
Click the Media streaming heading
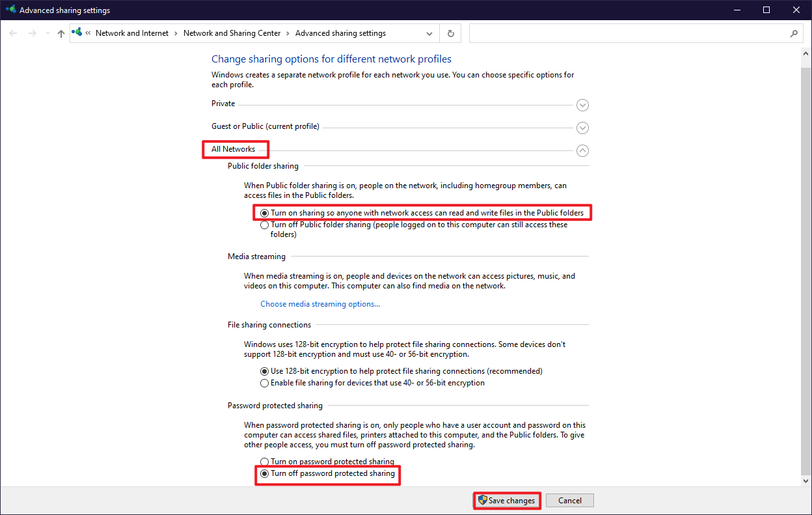click(256, 257)
